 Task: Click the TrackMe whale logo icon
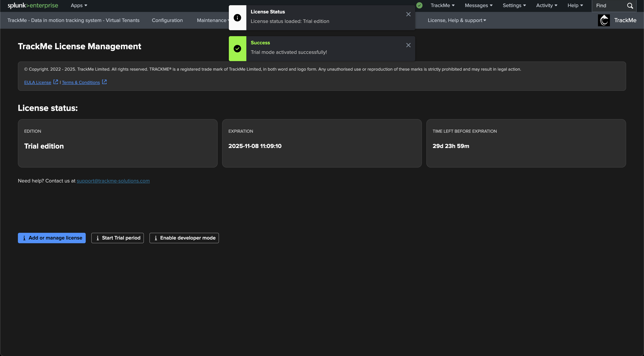coord(604,20)
